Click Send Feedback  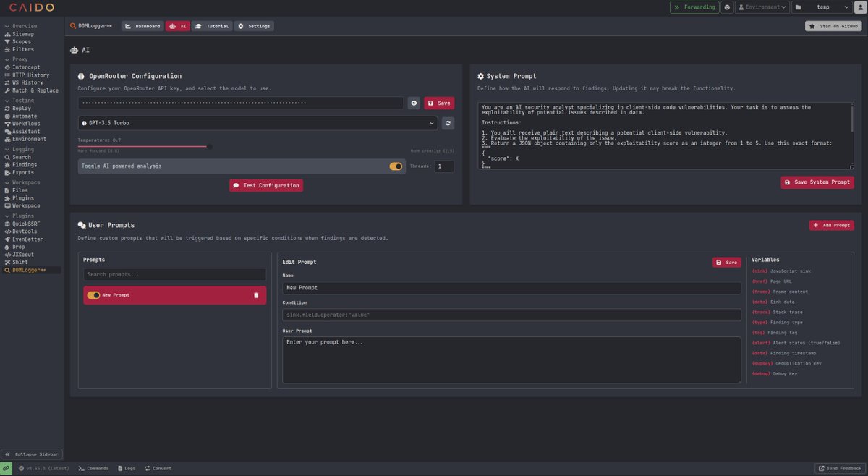point(841,468)
